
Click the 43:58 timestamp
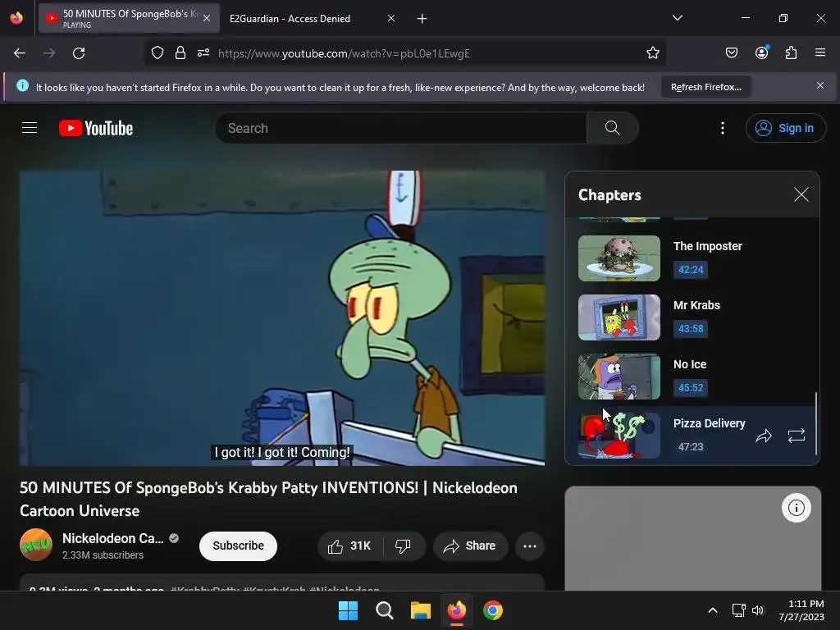pos(691,328)
